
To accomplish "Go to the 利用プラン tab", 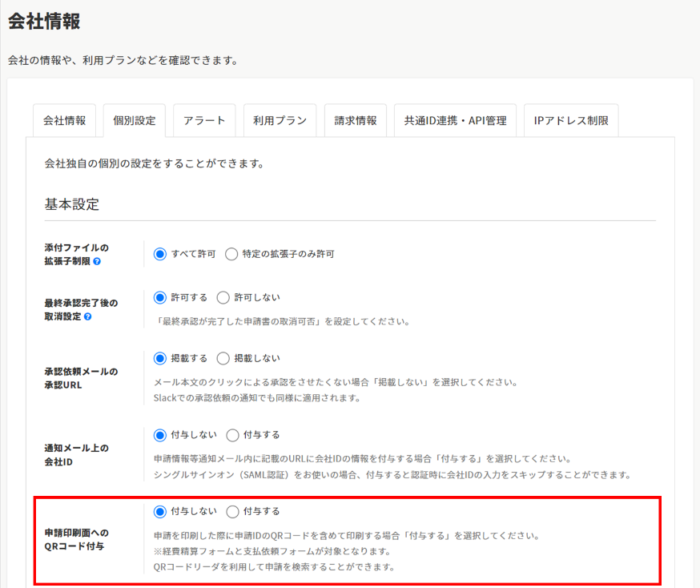I will (280, 121).
